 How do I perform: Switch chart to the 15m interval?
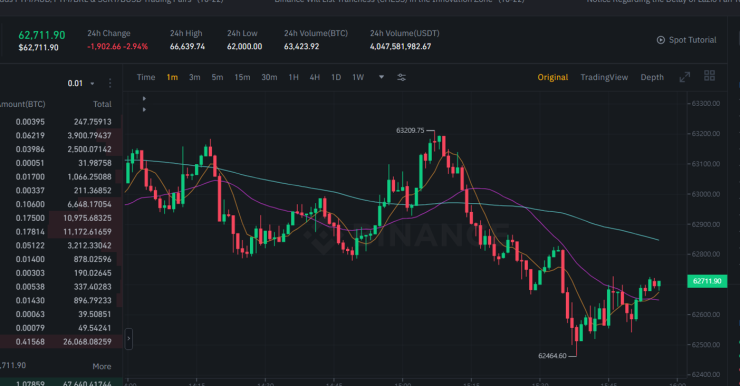pos(242,77)
